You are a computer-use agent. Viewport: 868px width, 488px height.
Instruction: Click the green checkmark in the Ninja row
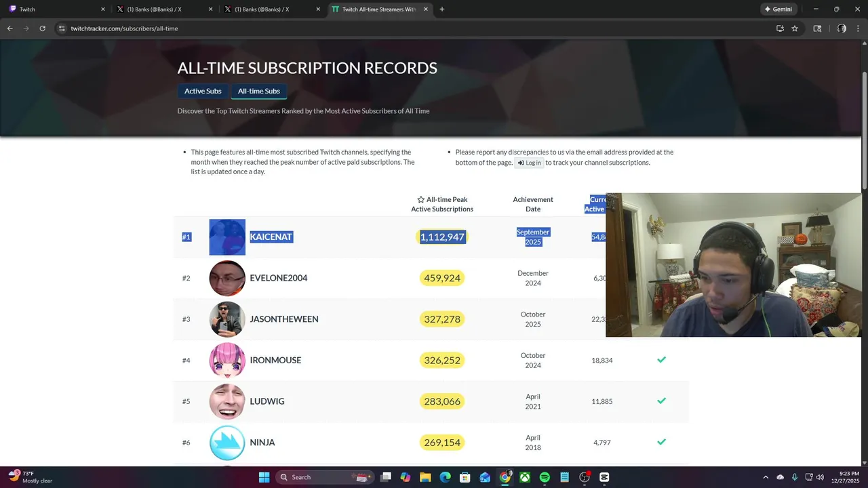662,443
